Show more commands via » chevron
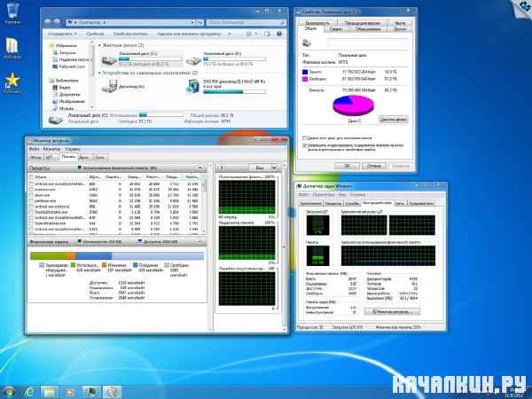 (230, 34)
